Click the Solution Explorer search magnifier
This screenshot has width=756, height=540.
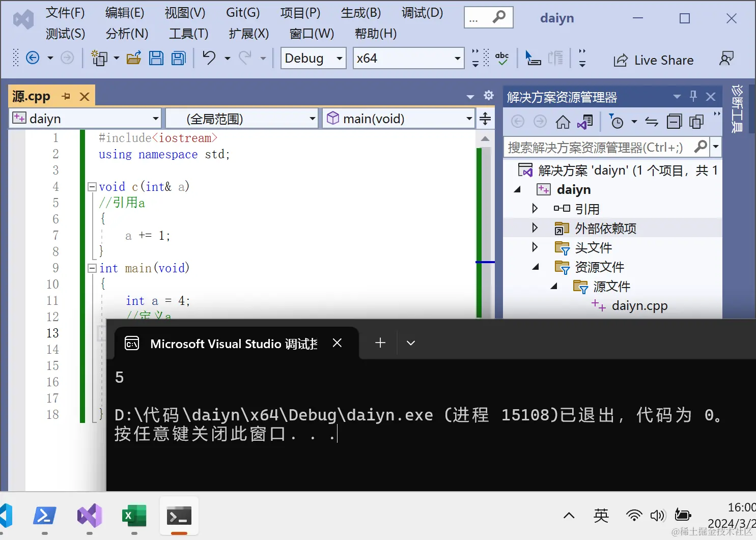pos(701,147)
